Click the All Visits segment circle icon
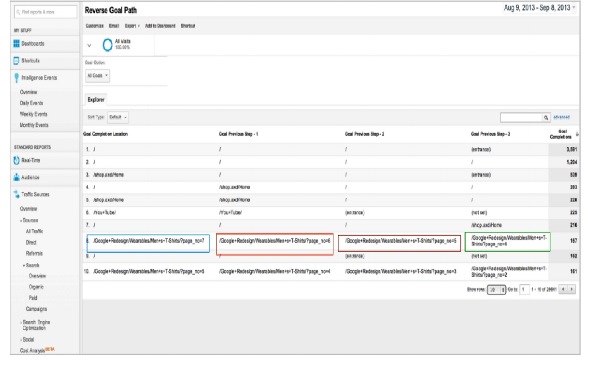The image size is (600, 368). point(108,45)
